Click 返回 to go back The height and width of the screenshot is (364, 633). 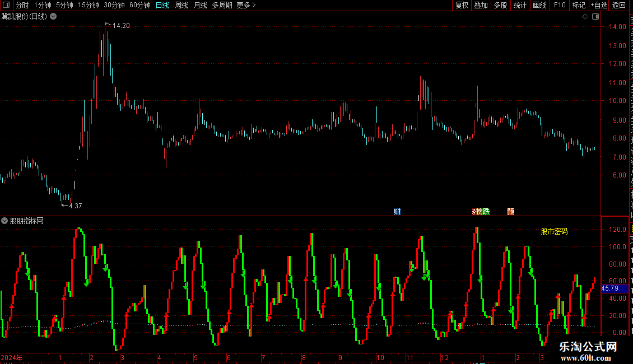pyautogui.click(x=619, y=5)
